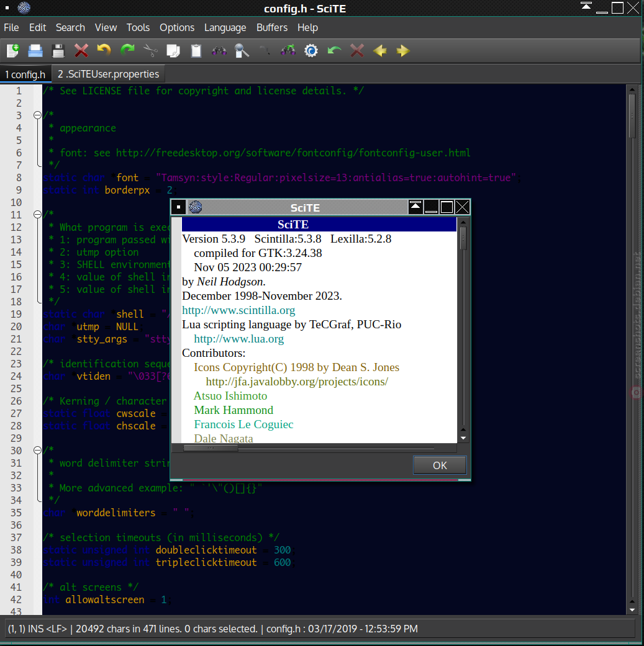Click the globe icon in the About dialog title bar
This screenshot has height=646, width=644.
tap(196, 207)
